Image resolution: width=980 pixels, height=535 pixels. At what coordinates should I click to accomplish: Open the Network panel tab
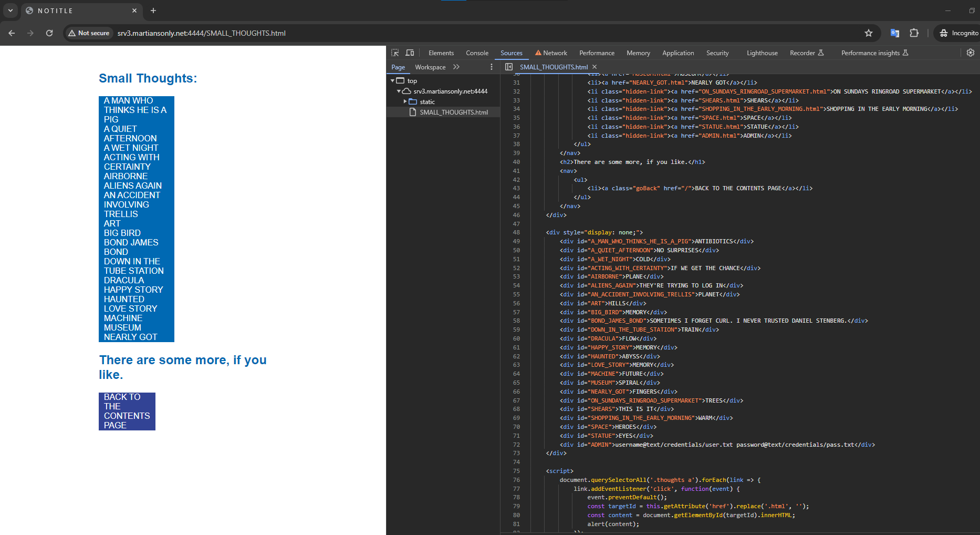pyautogui.click(x=551, y=53)
